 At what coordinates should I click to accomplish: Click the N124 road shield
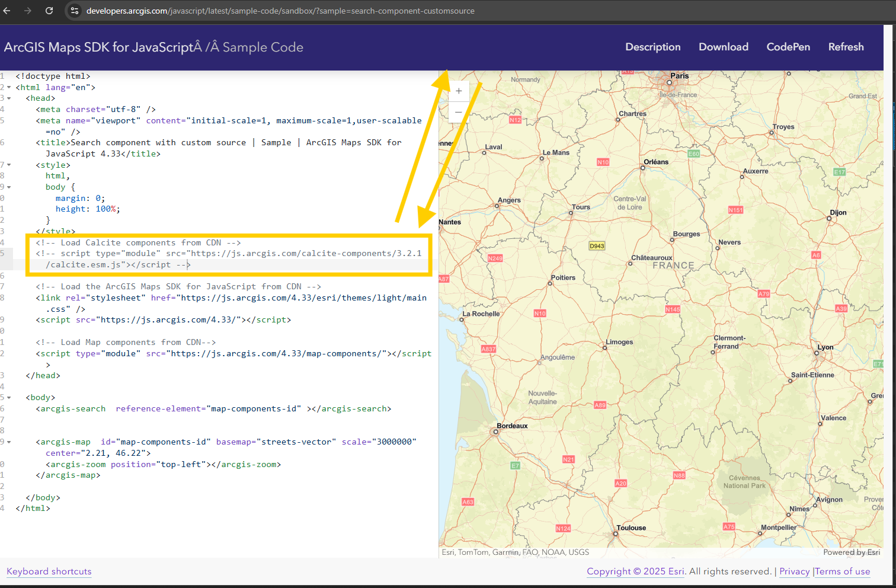pos(563,529)
